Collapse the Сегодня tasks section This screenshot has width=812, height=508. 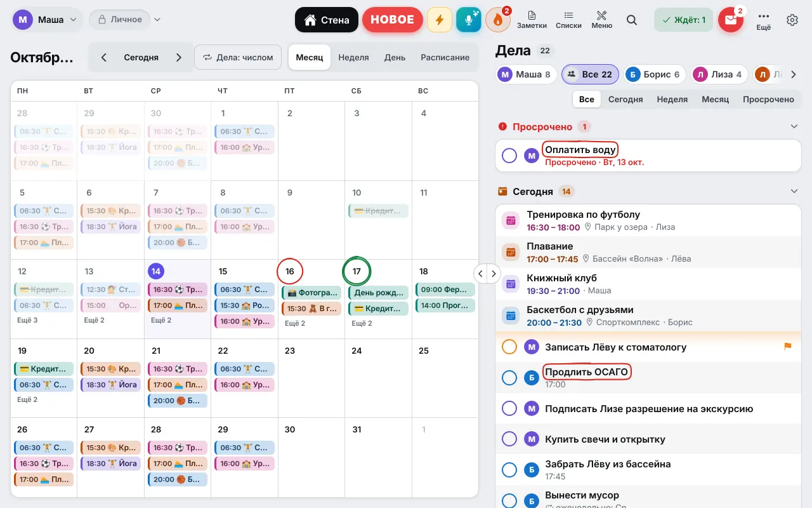pyautogui.click(x=794, y=191)
